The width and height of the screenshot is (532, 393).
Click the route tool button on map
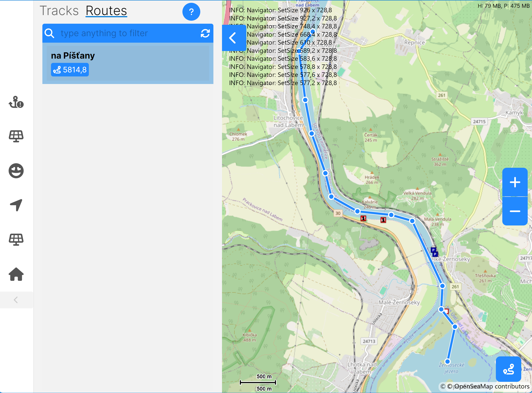click(x=509, y=369)
